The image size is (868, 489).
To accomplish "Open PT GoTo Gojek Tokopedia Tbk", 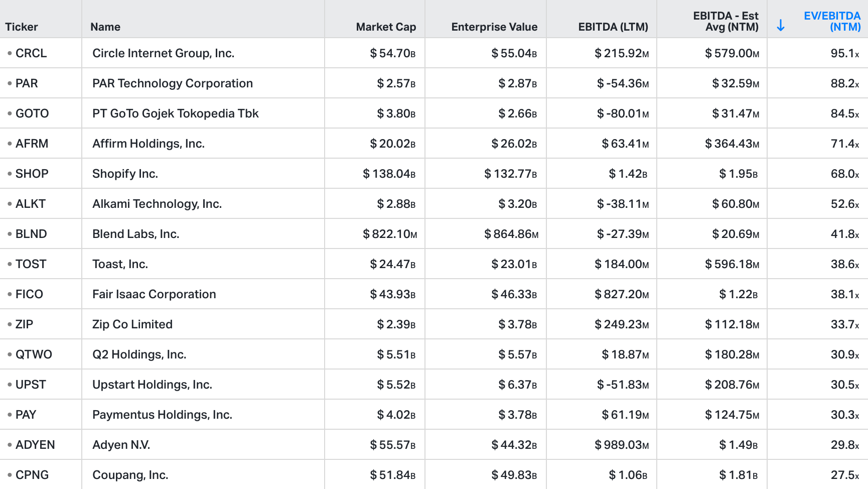I will click(175, 113).
